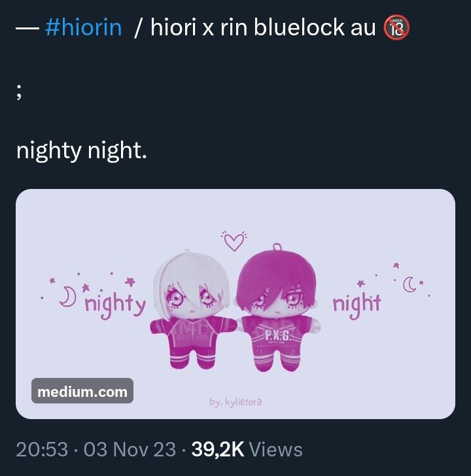Click the 20:53 tweet timestamp
This screenshot has width=471, height=476.
pyautogui.click(x=42, y=449)
